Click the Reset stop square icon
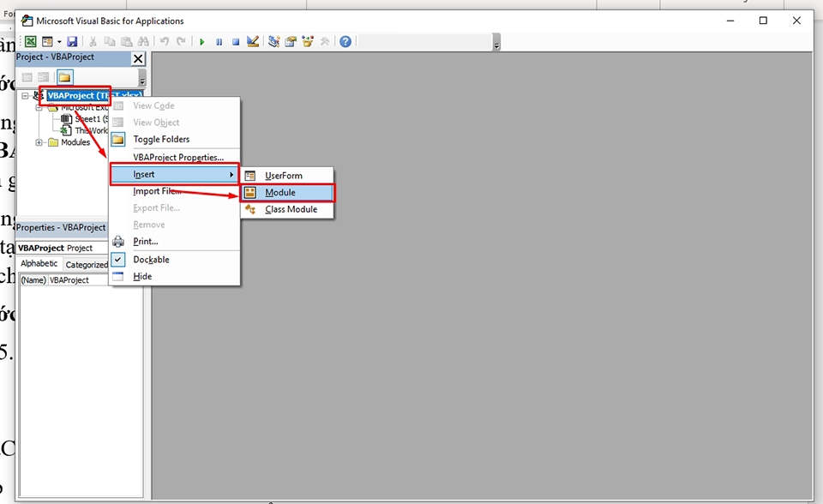Image resolution: width=823 pixels, height=504 pixels. [236, 41]
